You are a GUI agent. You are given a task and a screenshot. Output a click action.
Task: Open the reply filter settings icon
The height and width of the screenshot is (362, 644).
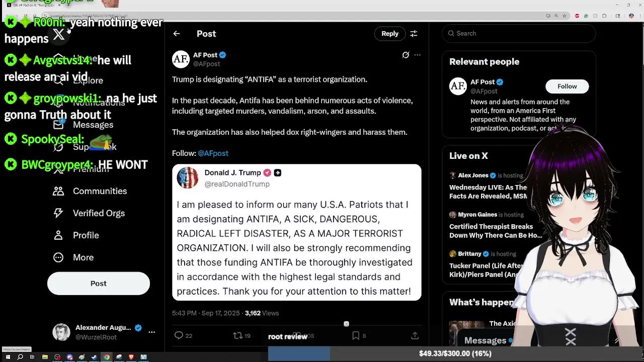(x=414, y=34)
